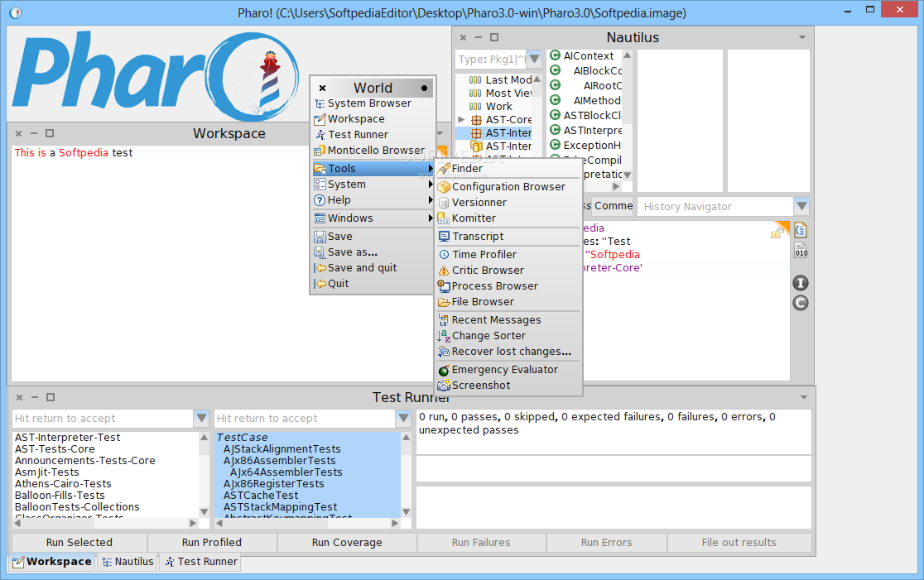Select the AST-Tests-Core package
Image resolution: width=924 pixels, height=580 pixels.
click(x=55, y=449)
